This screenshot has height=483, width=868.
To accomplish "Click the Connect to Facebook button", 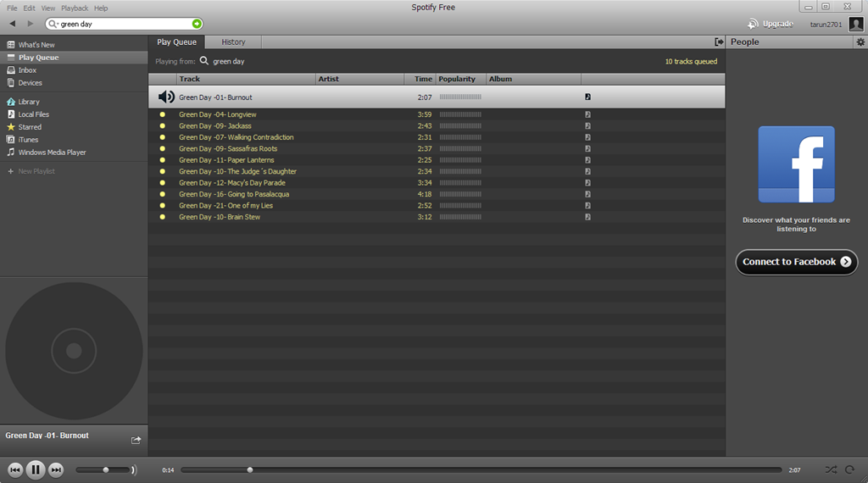I will pyautogui.click(x=797, y=262).
